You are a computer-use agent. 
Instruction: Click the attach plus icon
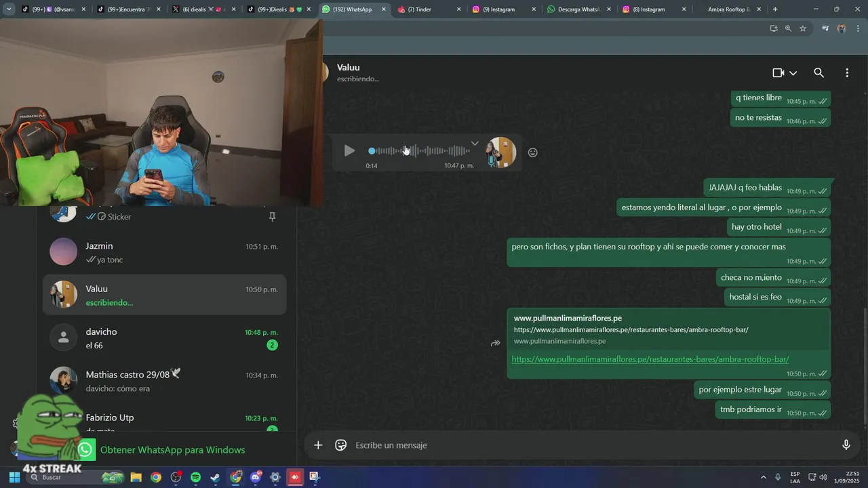[318, 445]
